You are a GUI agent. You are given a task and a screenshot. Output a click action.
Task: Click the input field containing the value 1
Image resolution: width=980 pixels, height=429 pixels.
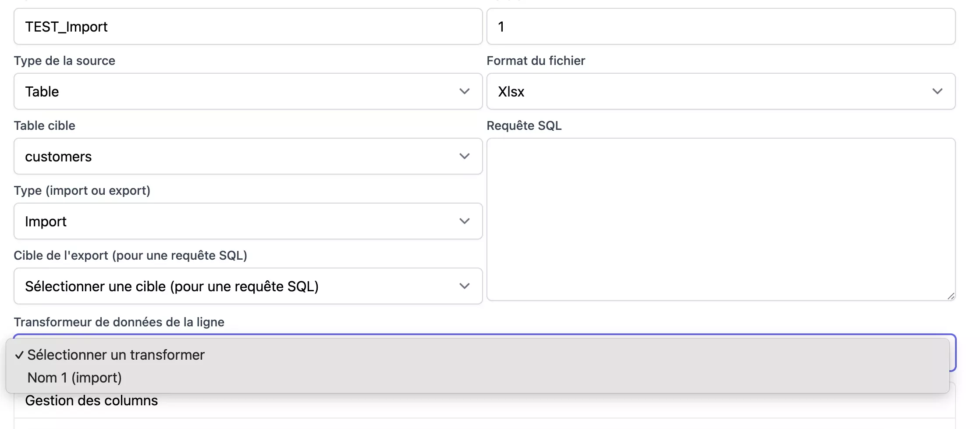click(721, 26)
